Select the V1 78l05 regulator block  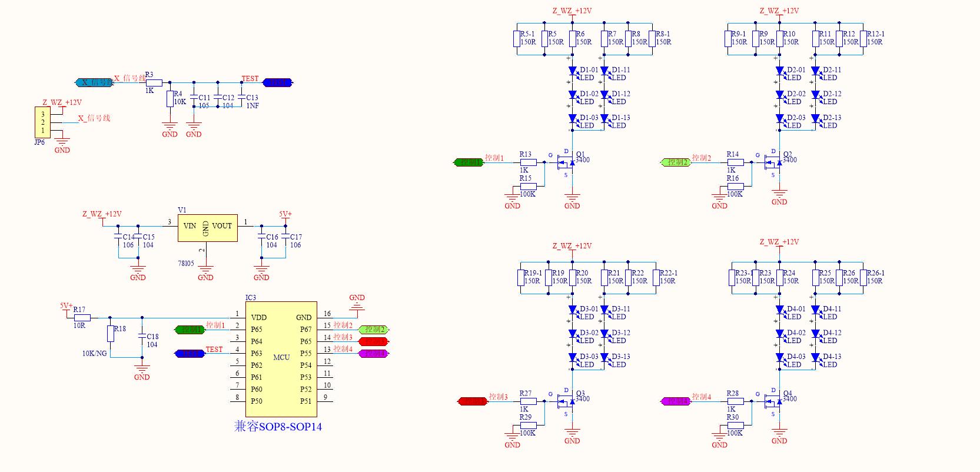208,228
